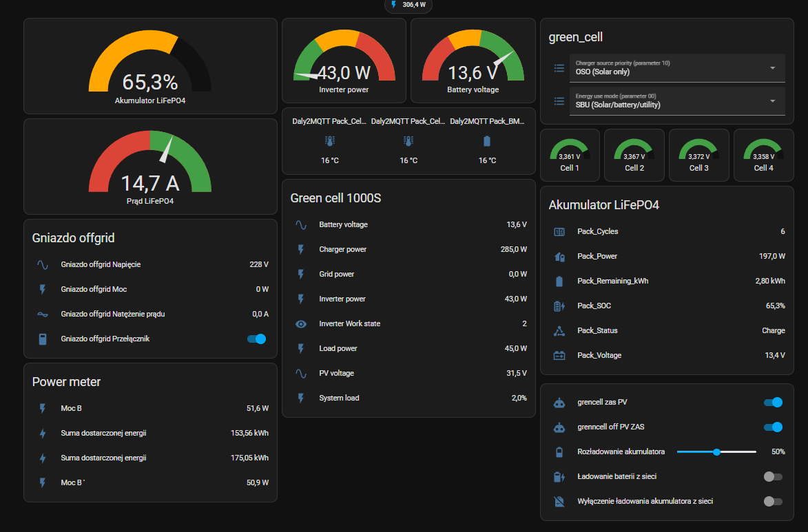
Task: Click the list icon beside Energy use mode
Action: (x=559, y=101)
